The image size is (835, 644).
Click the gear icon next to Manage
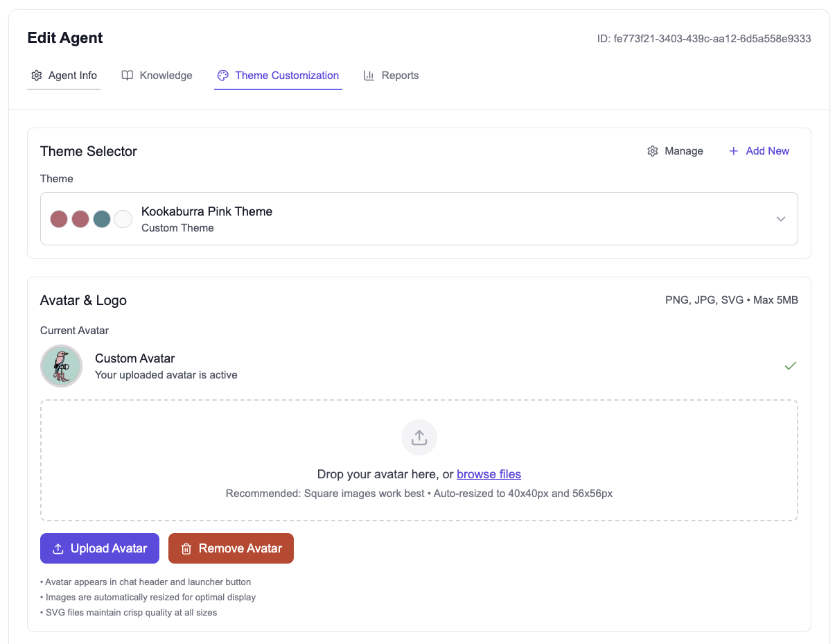pos(652,151)
